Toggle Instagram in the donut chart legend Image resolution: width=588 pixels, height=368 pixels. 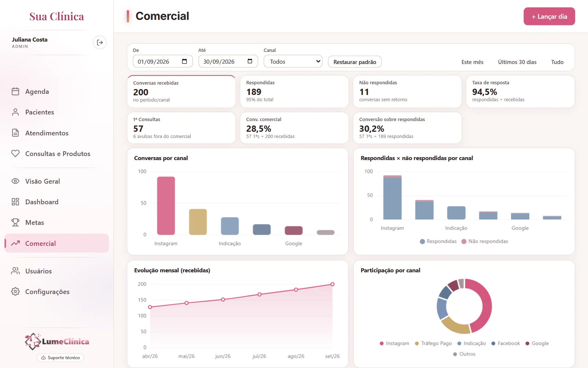pos(394,343)
